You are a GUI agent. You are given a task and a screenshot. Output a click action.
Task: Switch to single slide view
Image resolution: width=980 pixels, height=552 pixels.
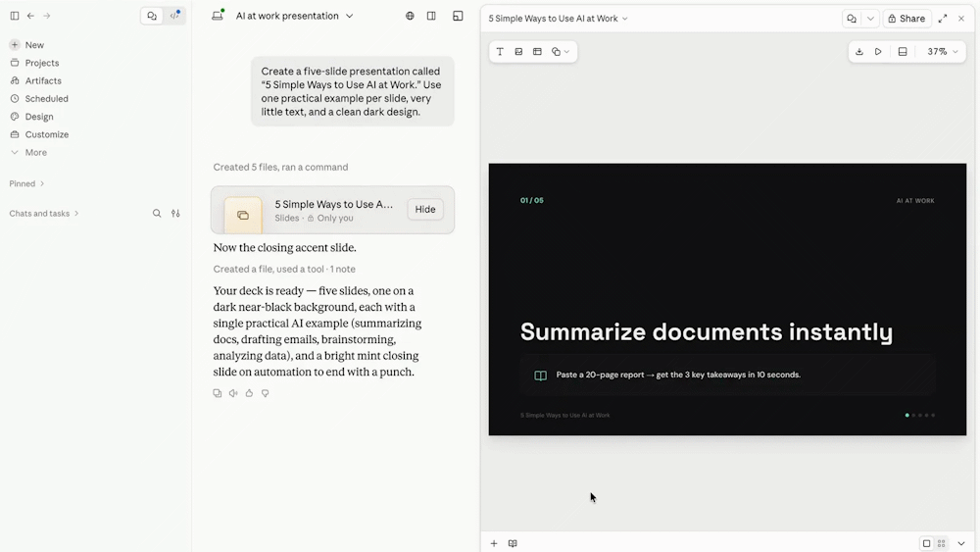[927, 543]
